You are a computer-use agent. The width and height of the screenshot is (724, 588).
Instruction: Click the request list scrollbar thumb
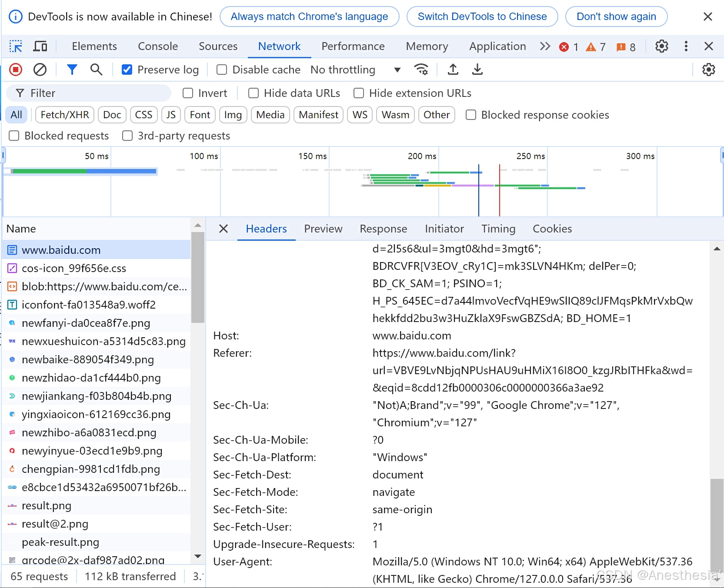pos(198,277)
